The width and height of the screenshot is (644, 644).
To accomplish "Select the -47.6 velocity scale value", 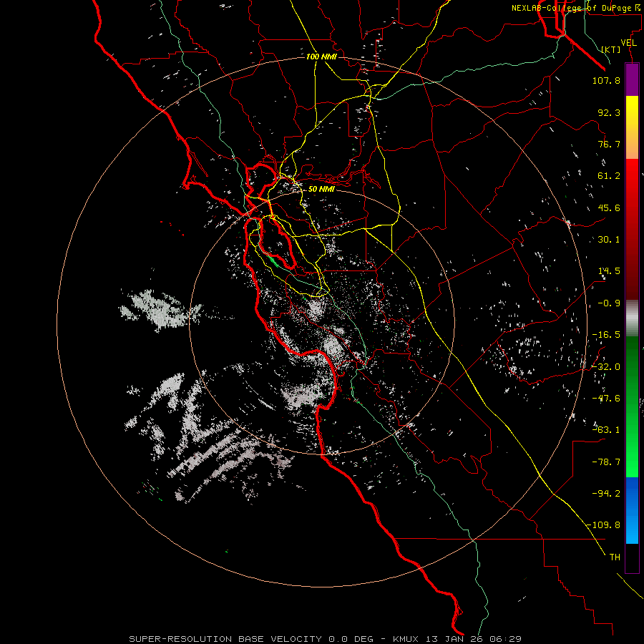I will click(x=606, y=399).
